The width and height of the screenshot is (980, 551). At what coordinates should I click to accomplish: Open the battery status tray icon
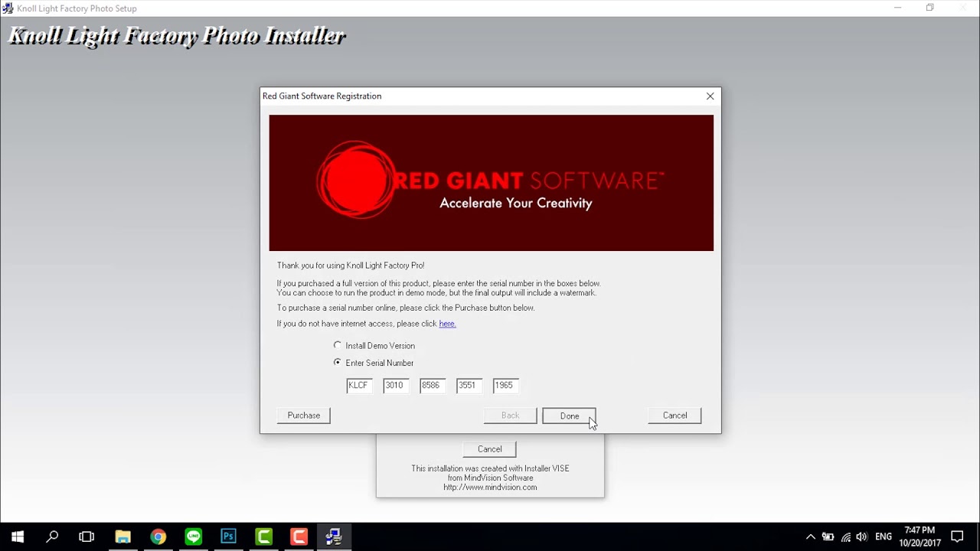tap(828, 536)
